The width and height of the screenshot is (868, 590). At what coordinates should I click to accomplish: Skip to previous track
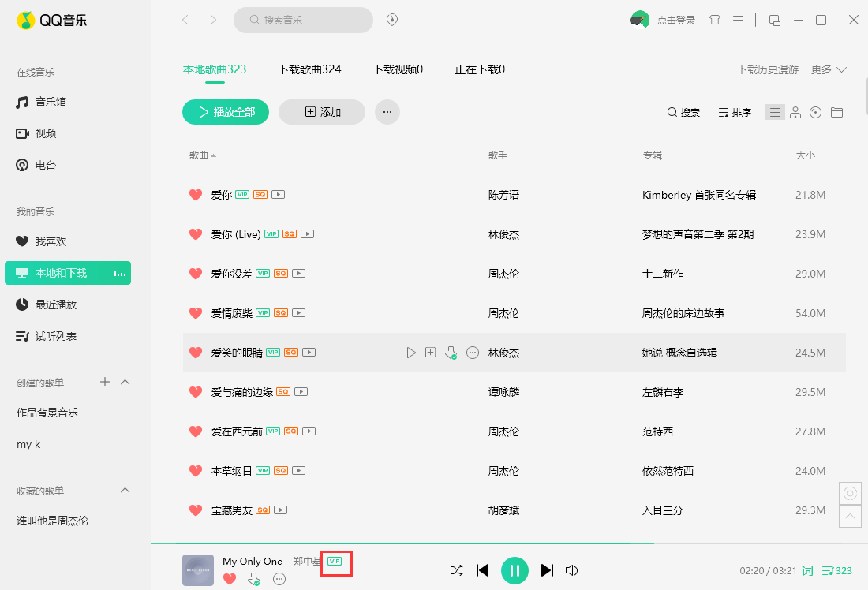tap(482, 570)
